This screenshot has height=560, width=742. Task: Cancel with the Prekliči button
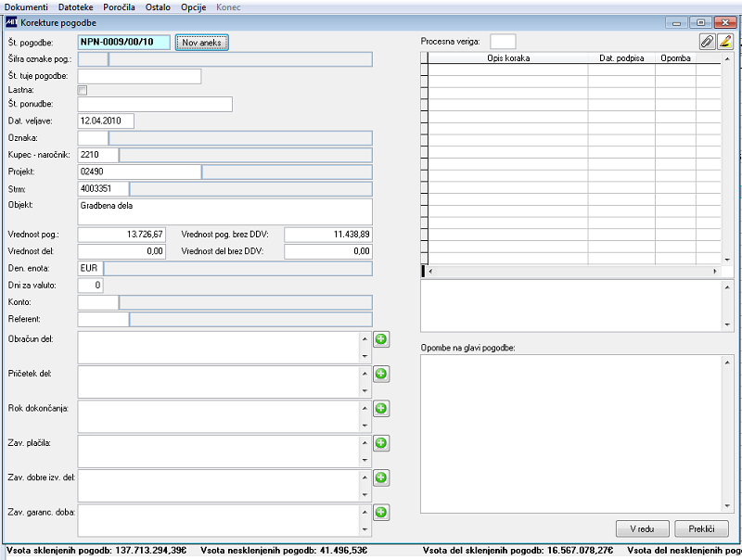click(x=701, y=528)
